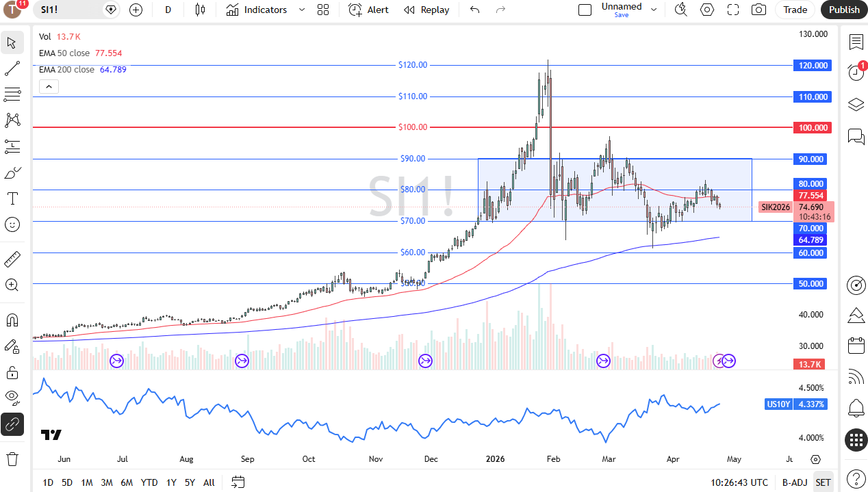Select the ruler measure tool
This screenshot has width=868, height=492.
pyautogui.click(x=12, y=259)
